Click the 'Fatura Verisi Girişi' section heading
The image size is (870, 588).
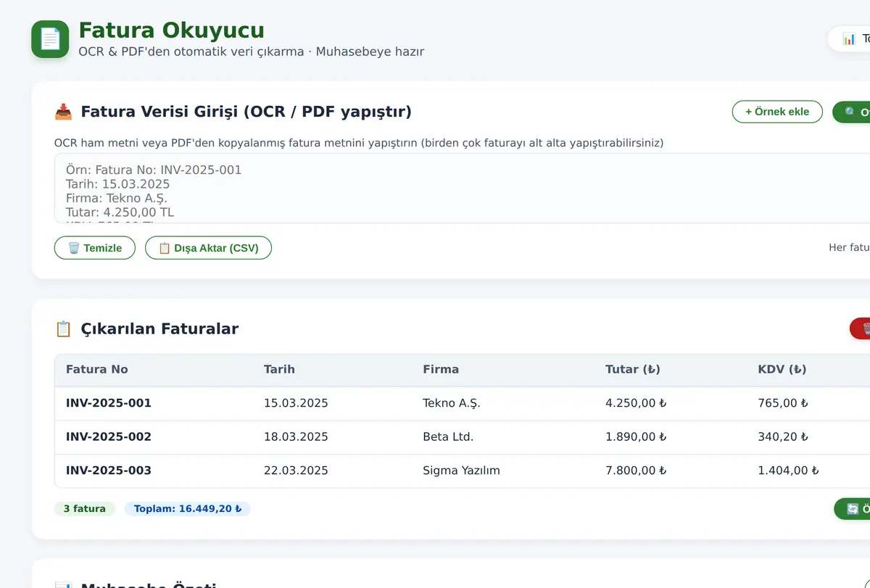point(246,112)
